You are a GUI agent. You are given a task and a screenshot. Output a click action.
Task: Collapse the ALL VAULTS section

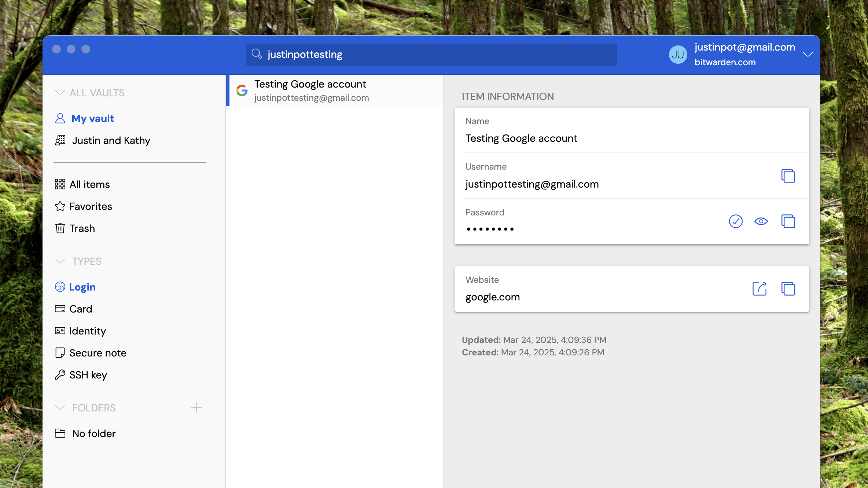point(60,93)
